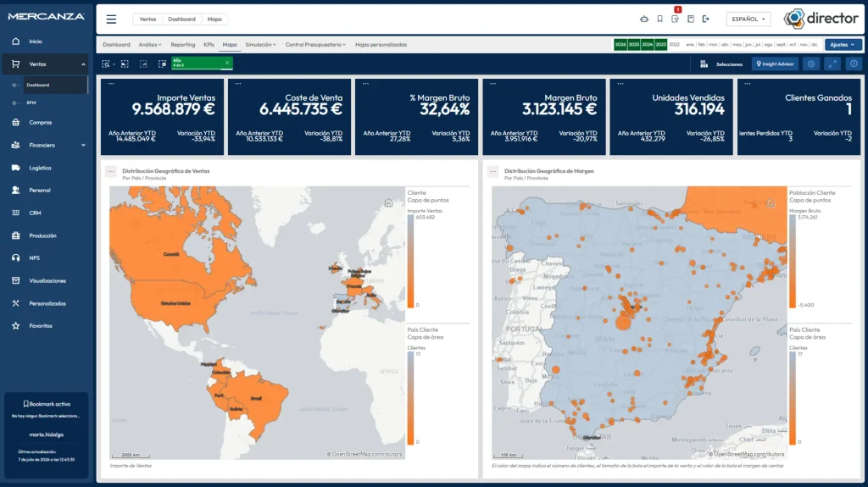Click the print icon in header
The width and height of the screenshot is (868, 487).
pos(644,19)
